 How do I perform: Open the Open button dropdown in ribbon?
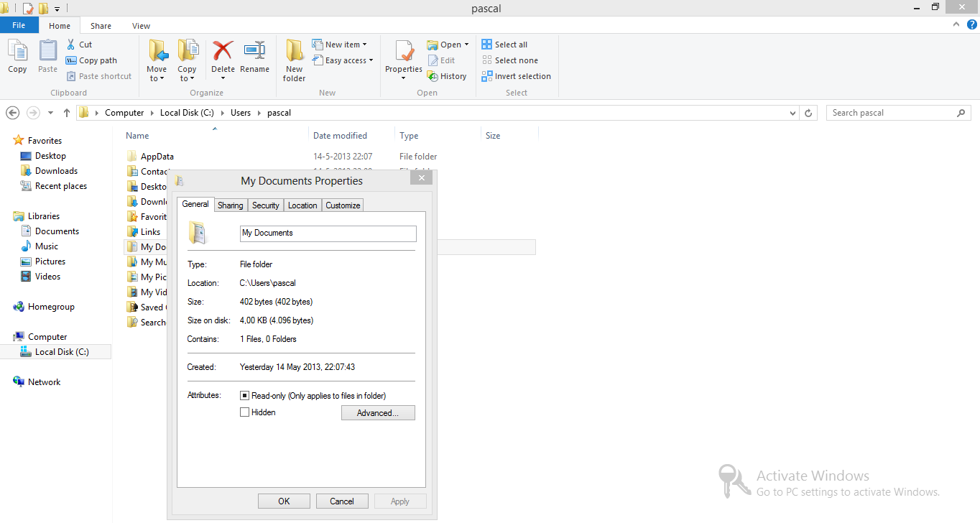point(466,45)
